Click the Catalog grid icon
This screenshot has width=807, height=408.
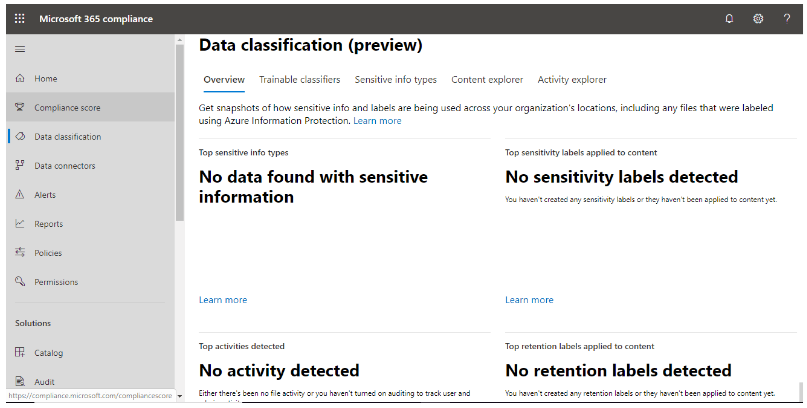click(x=20, y=352)
